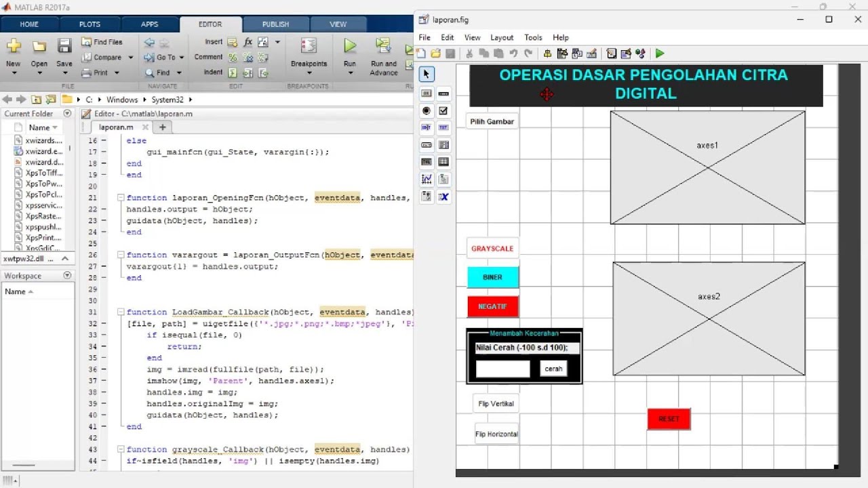Viewport: 868px width, 488px height.
Task: Pick Pop-up Menu component in palette
Action: tap(427, 145)
